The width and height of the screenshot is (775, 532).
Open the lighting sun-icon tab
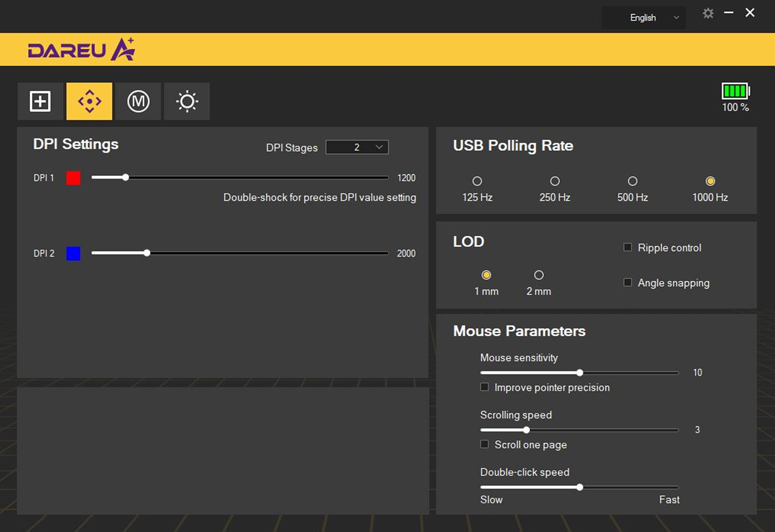tap(187, 101)
